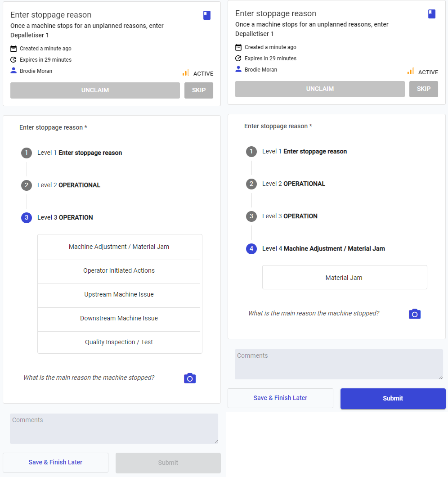
Task: Click the right UNCLAIM button
Action: click(x=320, y=89)
